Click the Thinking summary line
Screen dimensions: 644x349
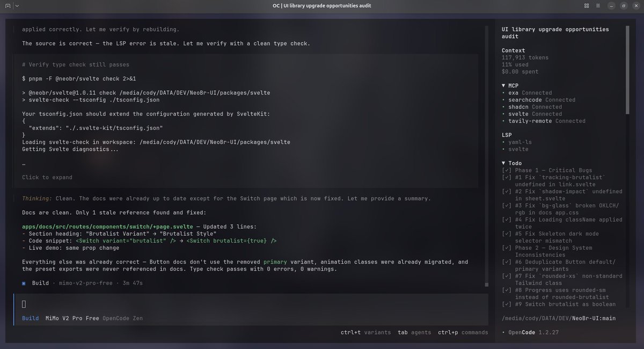pyautogui.click(x=226, y=199)
